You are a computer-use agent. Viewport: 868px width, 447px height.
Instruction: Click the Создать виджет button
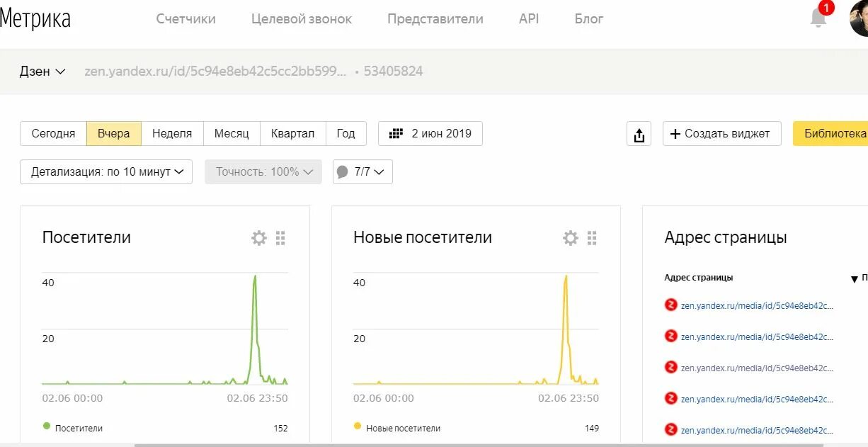coord(721,133)
